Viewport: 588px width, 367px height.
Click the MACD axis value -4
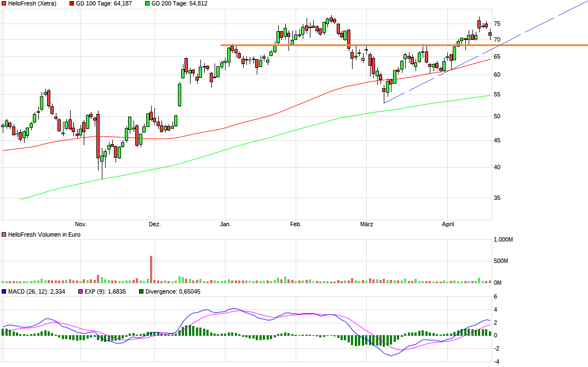[x=496, y=362]
